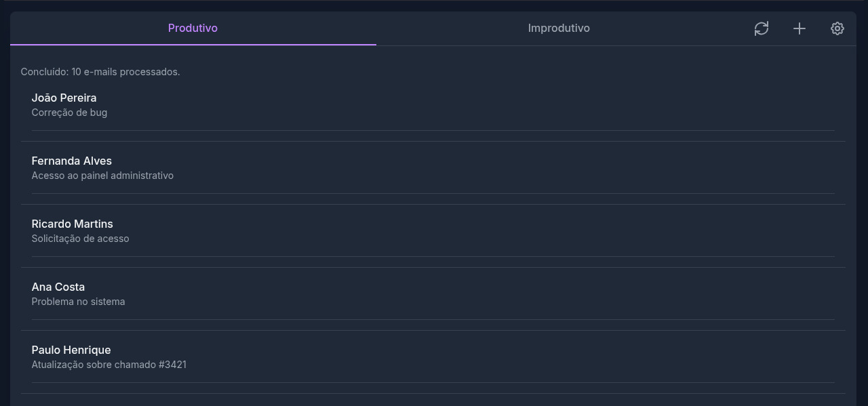Select the Produtivo tab

click(x=193, y=28)
